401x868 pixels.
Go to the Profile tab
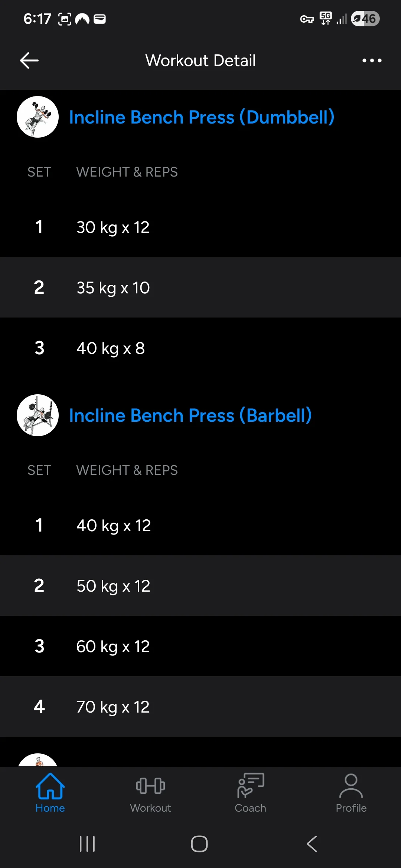[351, 793]
